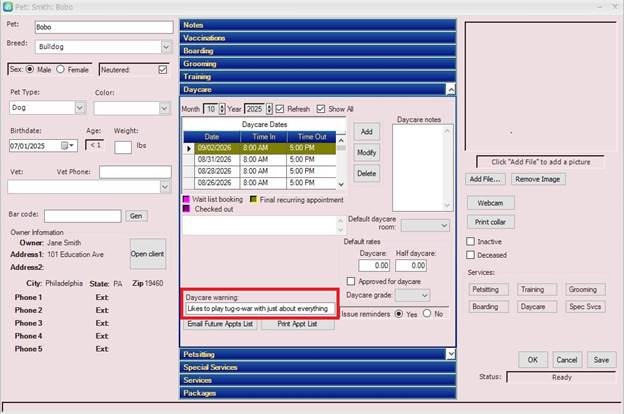
Task: Expand the Petsitting section chevron
Action: click(452, 354)
